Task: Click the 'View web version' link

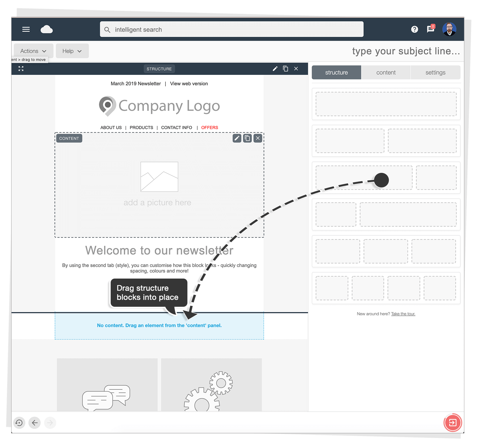Action: [x=189, y=84]
